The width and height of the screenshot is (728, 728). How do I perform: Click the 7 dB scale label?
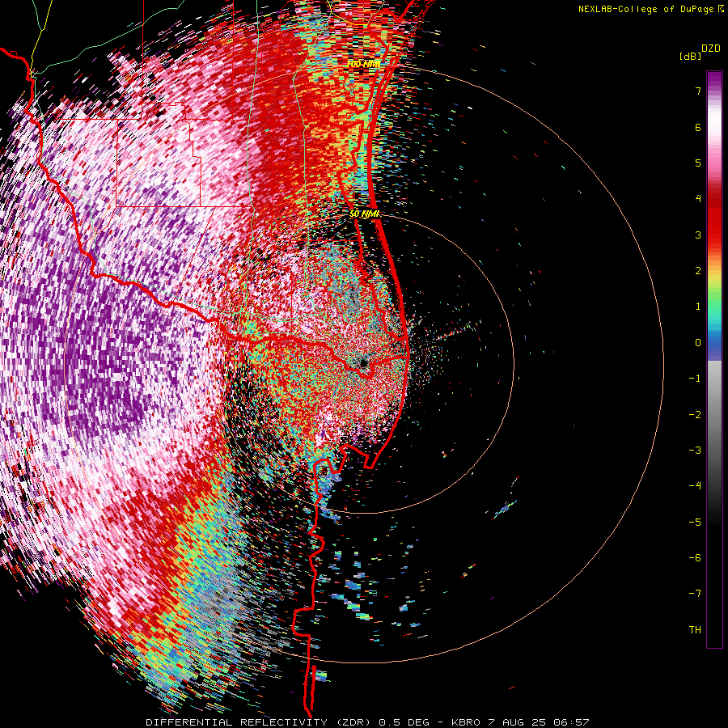click(698, 91)
